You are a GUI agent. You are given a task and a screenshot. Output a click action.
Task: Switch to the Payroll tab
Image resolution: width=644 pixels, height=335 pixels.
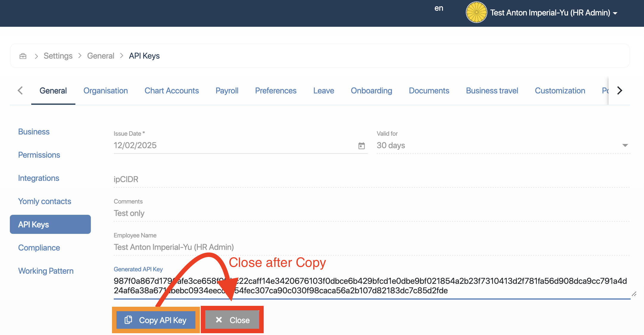pos(227,91)
